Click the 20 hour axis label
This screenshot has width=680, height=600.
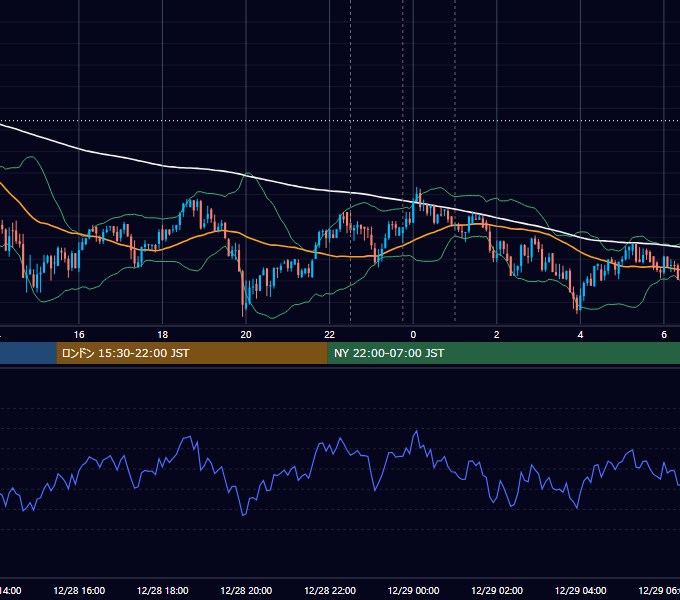[246, 335]
